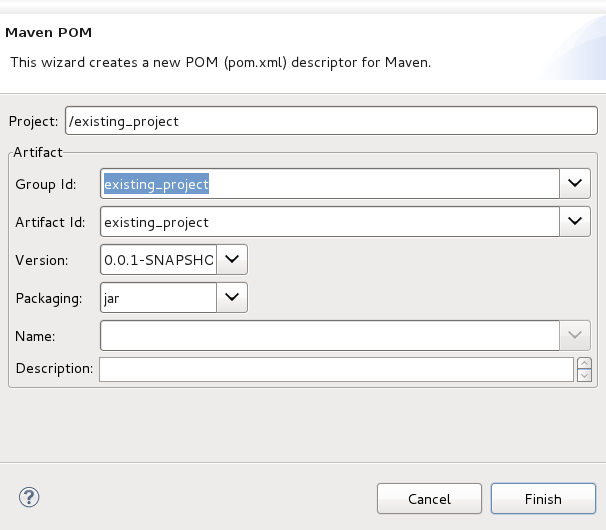This screenshot has height=530, width=606.
Task: Open the help question mark icon
Action: [29, 497]
